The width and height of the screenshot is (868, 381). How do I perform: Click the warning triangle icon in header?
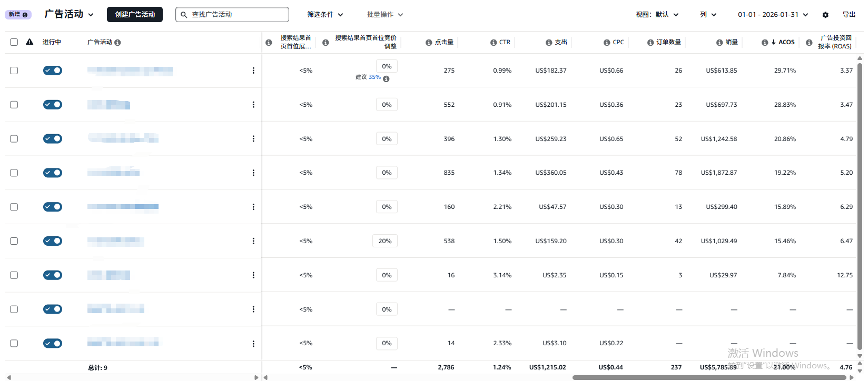pos(29,42)
